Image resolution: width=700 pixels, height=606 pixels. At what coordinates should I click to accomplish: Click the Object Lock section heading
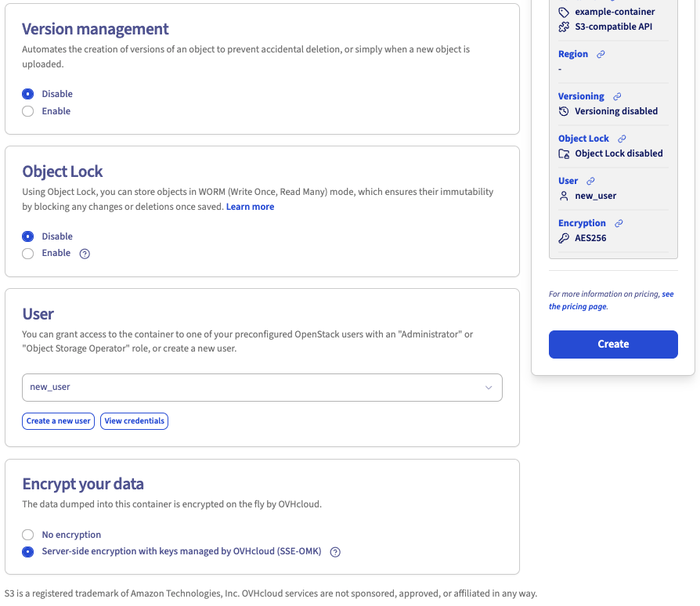(63, 171)
